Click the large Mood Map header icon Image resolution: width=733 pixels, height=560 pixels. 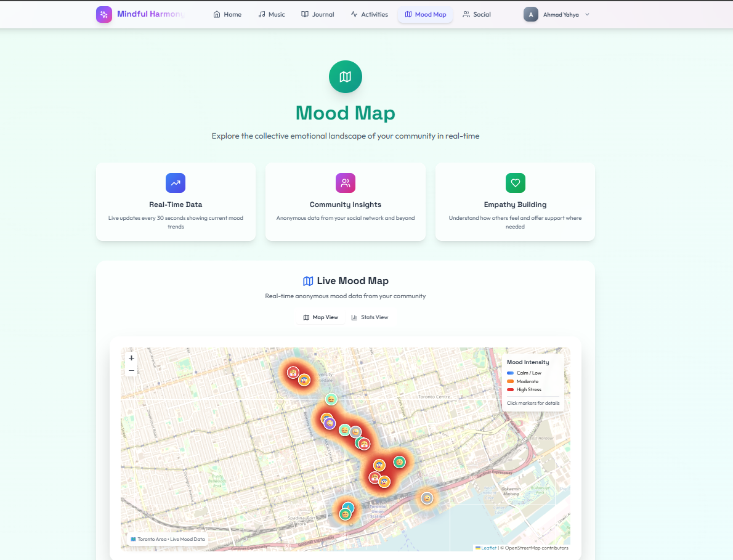[x=346, y=77]
